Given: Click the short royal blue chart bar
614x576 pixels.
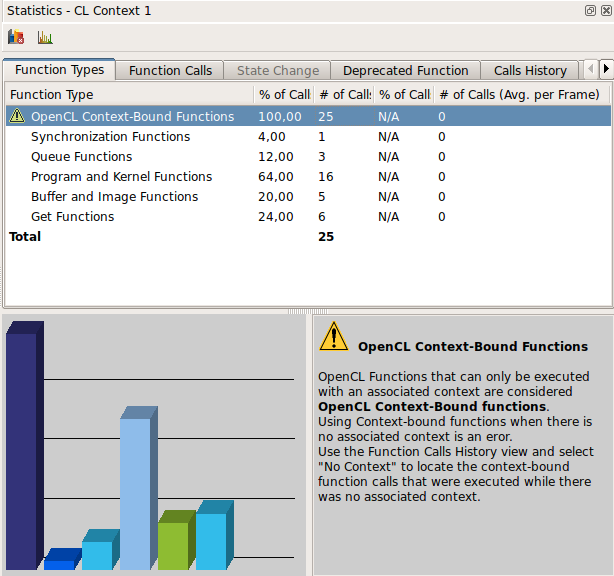Looking at the screenshot, I should (62, 559).
